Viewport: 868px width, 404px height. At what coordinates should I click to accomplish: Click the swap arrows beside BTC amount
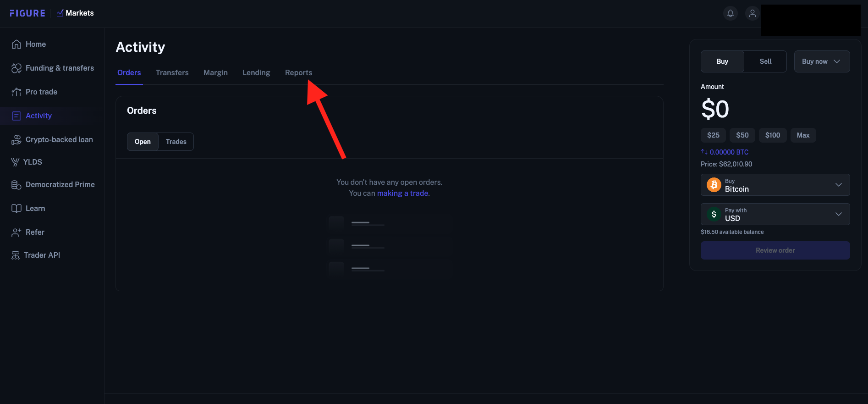coord(704,152)
